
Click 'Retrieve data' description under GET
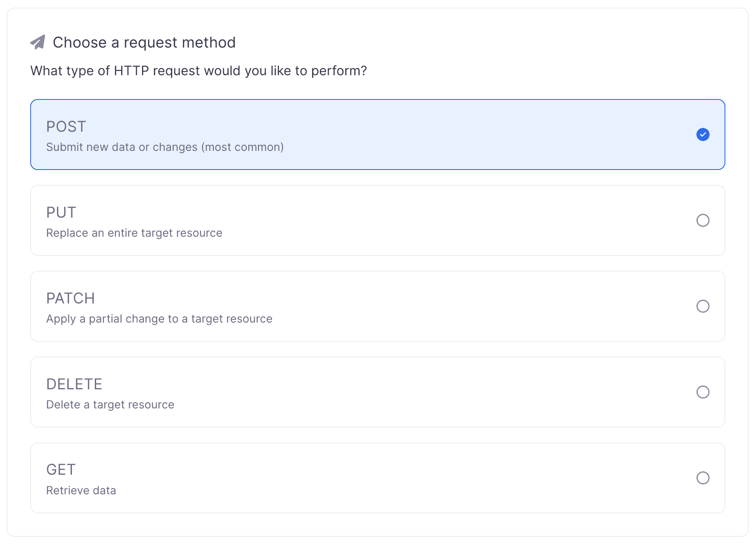81,490
